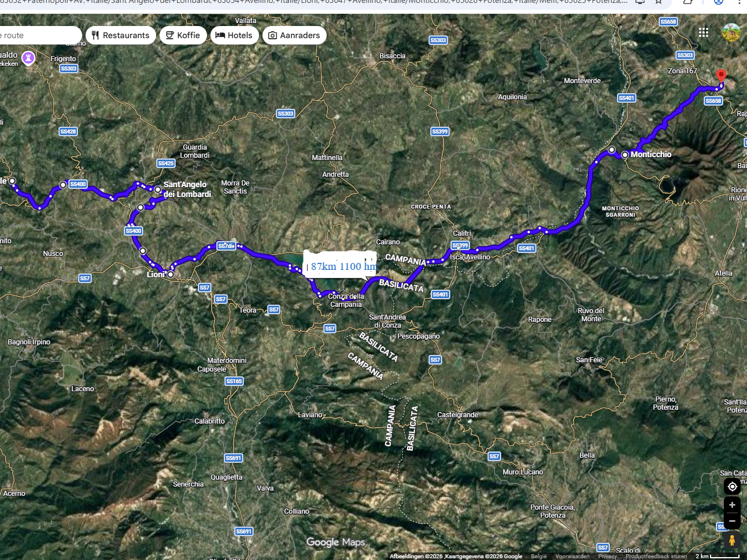This screenshot has width=747, height=560.
Task: Click the Lioni route waypoint circle
Action: click(x=171, y=275)
